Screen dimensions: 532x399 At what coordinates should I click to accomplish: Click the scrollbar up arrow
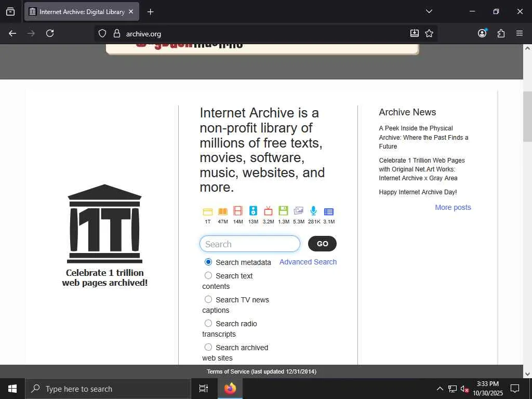(527, 48)
